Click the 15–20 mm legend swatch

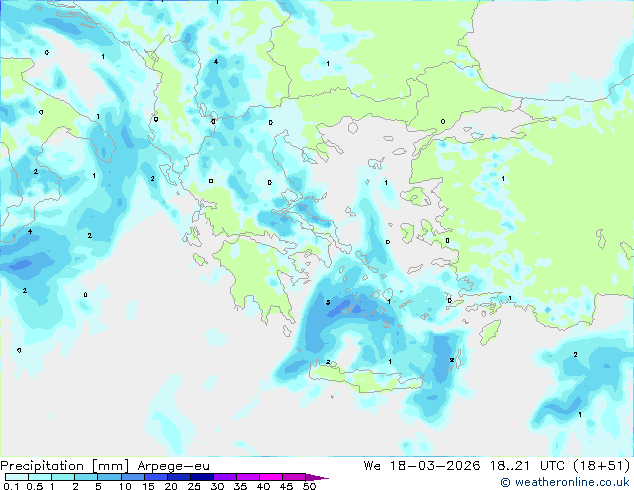pos(155,477)
